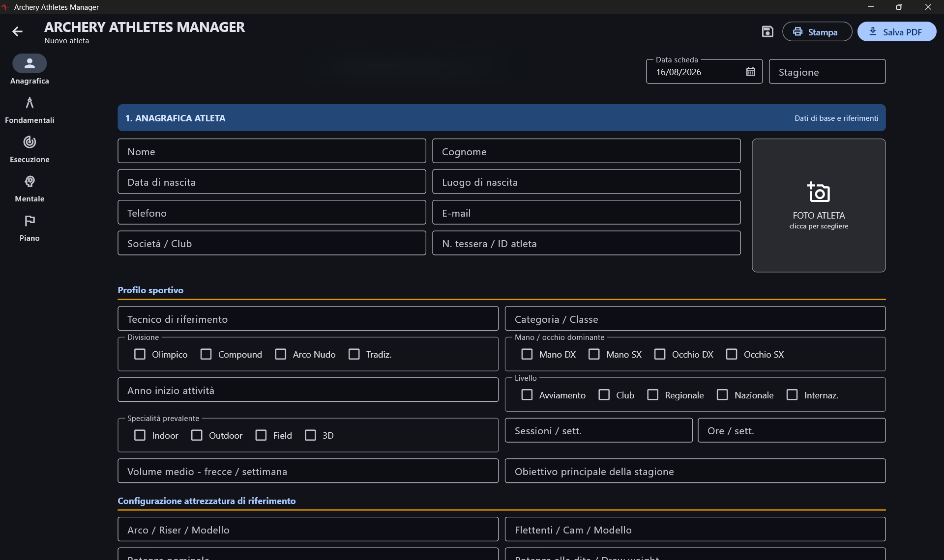Screen dimensions: 944x560
Task: Enable the Tradiz. checkbox
Action: pyautogui.click(x=354, y=354)
